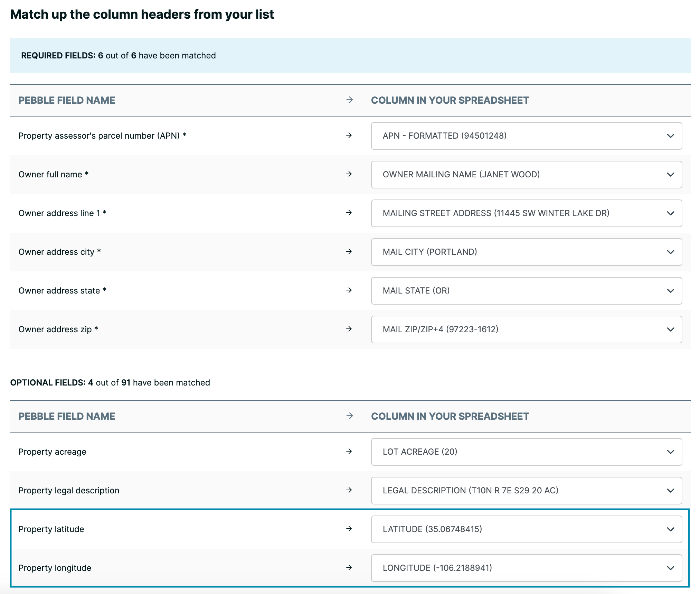Click the 'Property legal description' label

coord(69,491)
